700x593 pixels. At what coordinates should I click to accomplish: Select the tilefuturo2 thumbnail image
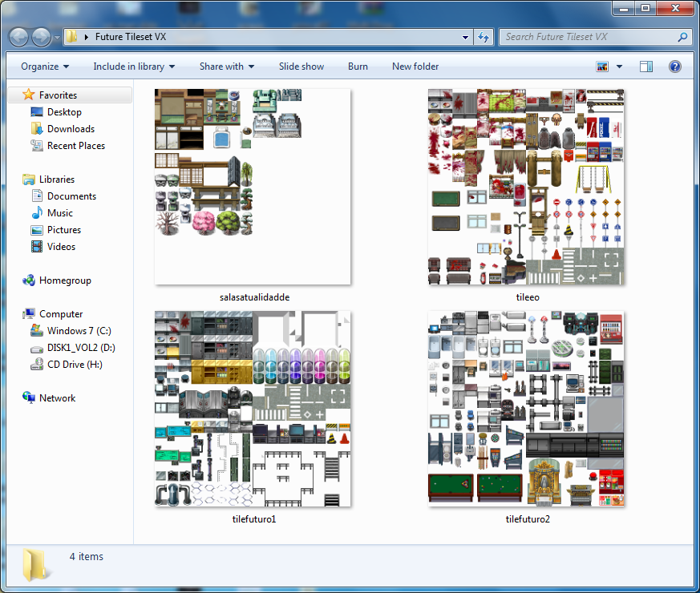(x=526, y=409)
